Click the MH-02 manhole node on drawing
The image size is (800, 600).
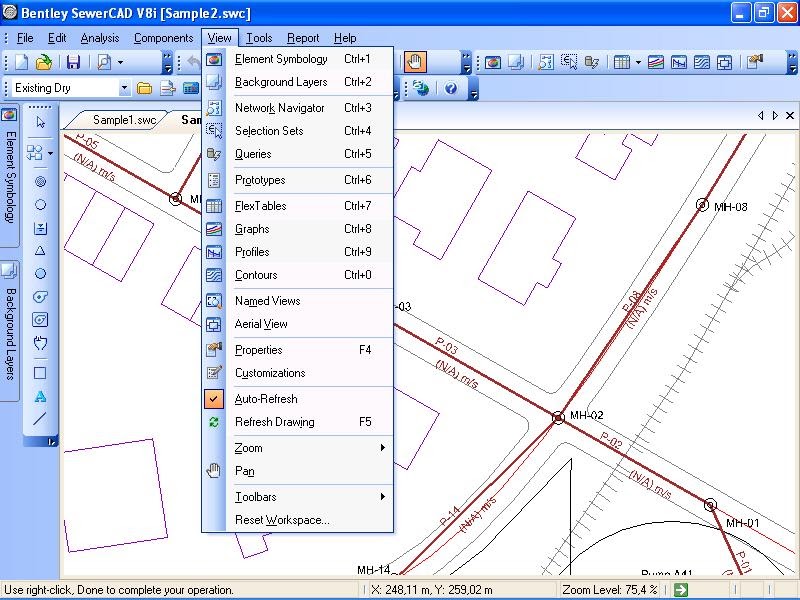[x=558, y=418]
